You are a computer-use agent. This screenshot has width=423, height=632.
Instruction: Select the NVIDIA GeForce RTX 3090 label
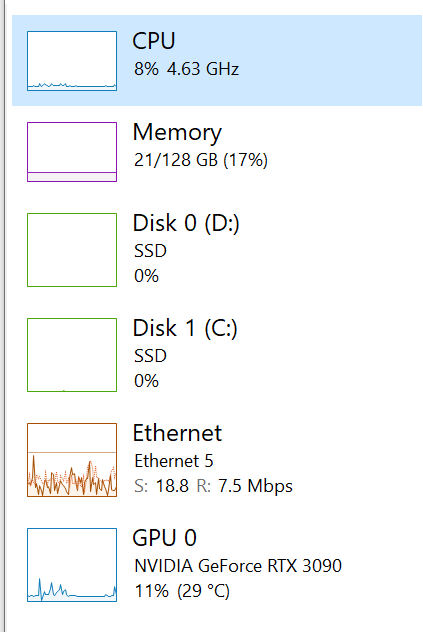(238, 566)
